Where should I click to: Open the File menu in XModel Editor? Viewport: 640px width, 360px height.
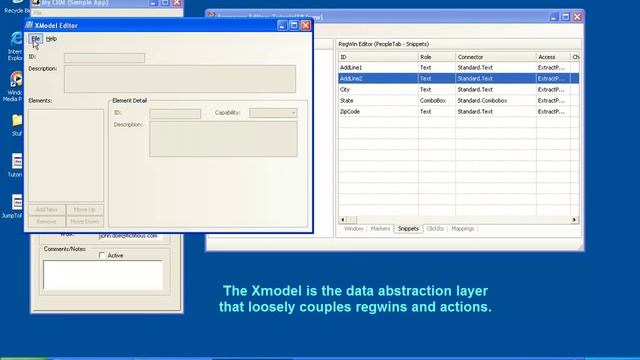click(x=36, y=39)
